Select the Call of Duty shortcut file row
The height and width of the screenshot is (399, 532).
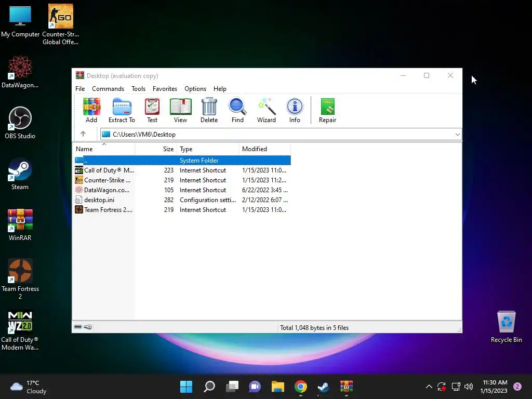pos(182,170)
